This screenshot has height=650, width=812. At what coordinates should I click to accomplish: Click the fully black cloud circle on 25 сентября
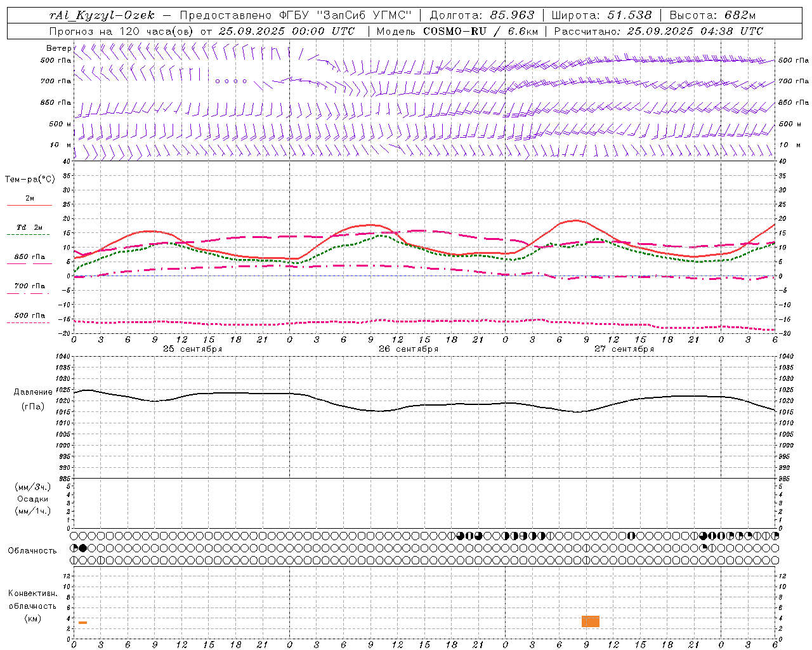click(x=83, y=548)
